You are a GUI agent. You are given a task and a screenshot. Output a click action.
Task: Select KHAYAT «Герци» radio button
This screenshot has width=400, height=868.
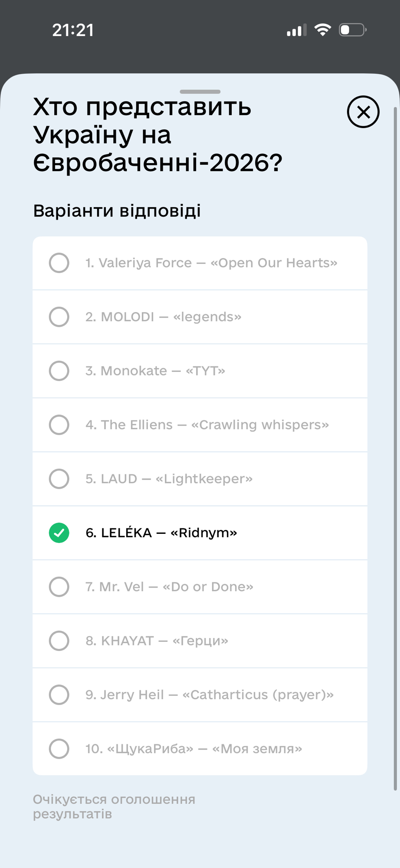59,641
